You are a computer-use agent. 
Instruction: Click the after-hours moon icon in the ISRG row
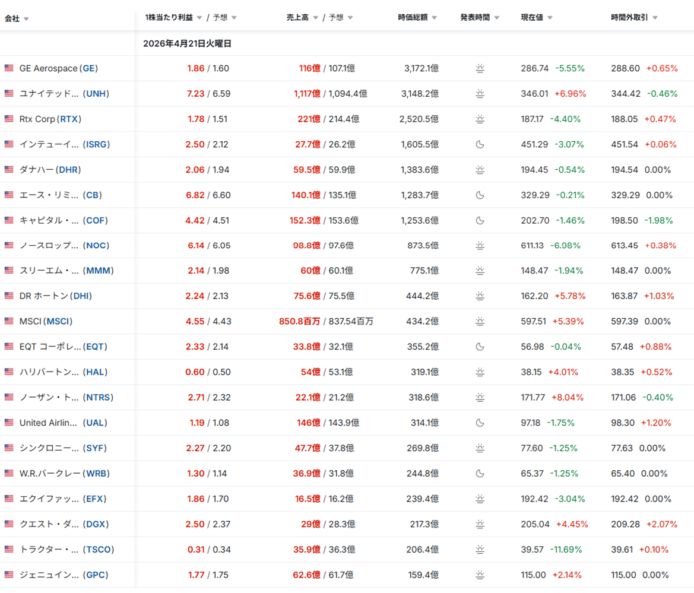pyautogui.click(x=481, y=144)
